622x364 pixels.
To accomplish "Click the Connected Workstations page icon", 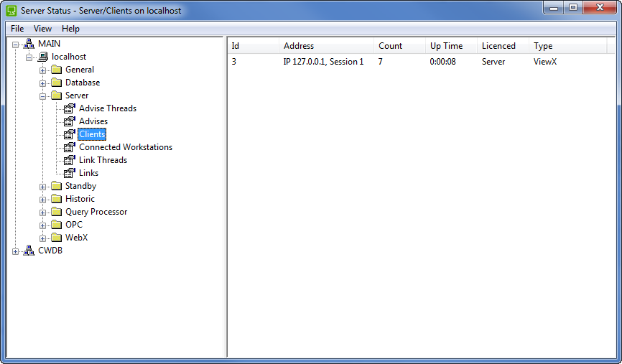I will (70, 147).
